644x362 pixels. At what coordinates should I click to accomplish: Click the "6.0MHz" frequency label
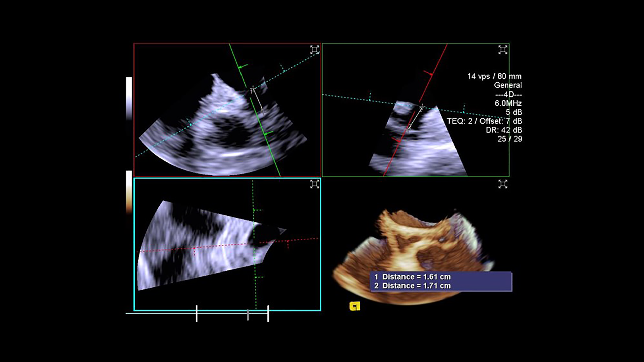pos(508,103)
